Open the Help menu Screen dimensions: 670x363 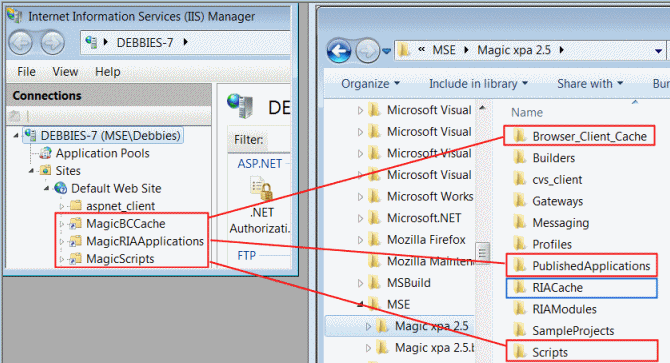(108, 72)
